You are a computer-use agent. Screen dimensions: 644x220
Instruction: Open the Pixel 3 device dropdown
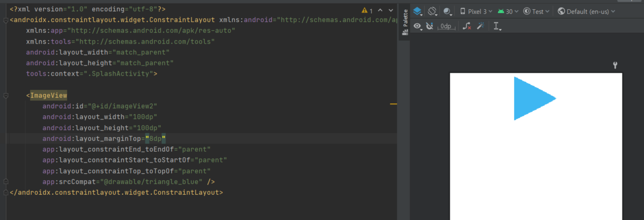(476, 11)
